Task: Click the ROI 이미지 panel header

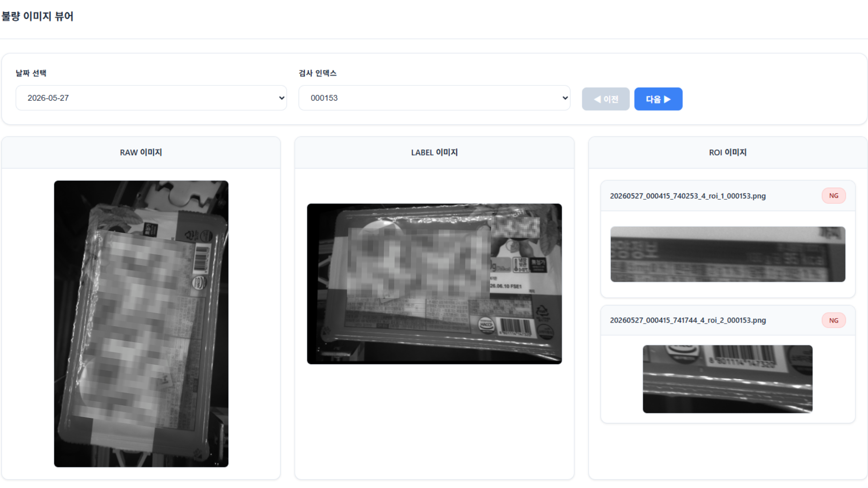Action: [728, 153]
